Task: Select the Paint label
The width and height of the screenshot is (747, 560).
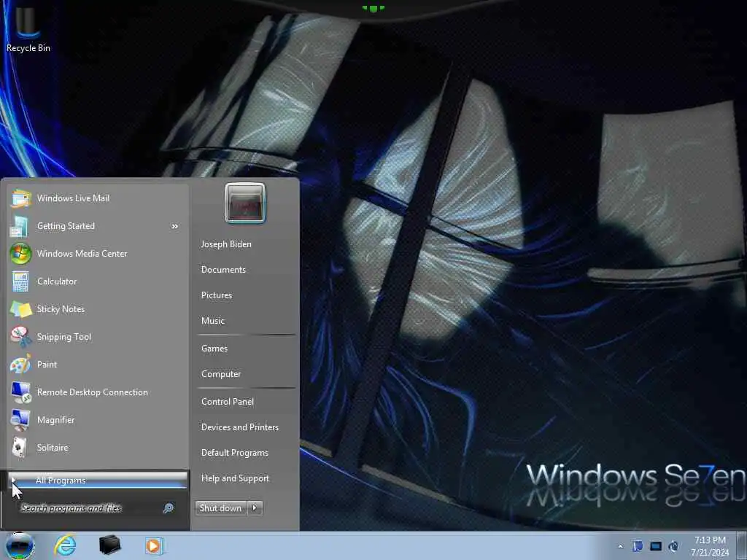Action: click(47, 365)
